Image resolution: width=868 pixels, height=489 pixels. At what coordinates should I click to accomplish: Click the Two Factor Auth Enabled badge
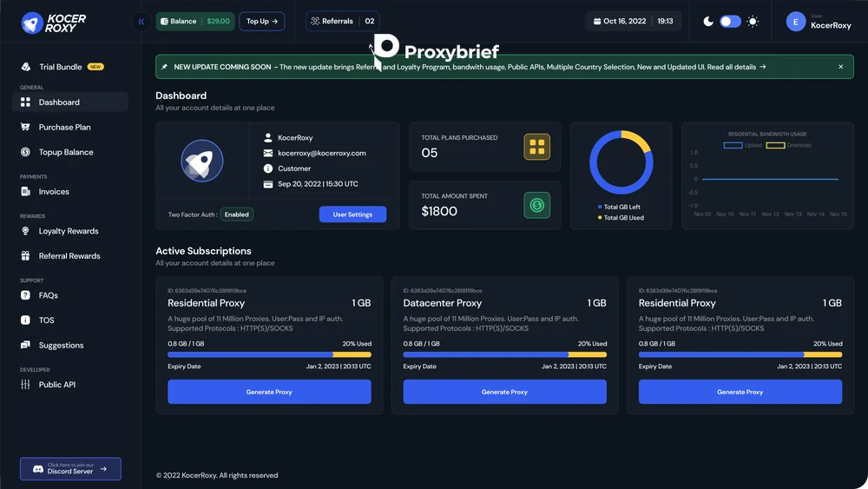[x=236, y=215]
